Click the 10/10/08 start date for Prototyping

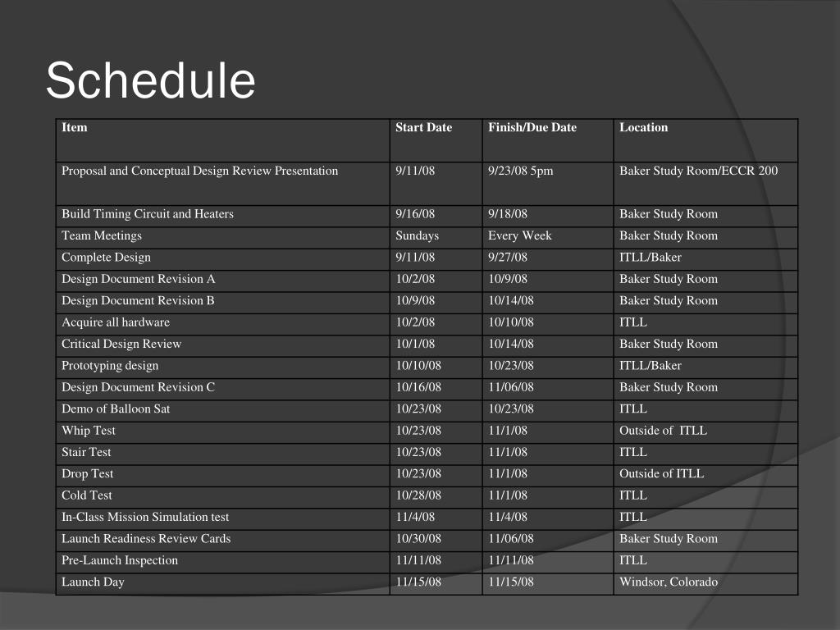click(x=418, y=366)
